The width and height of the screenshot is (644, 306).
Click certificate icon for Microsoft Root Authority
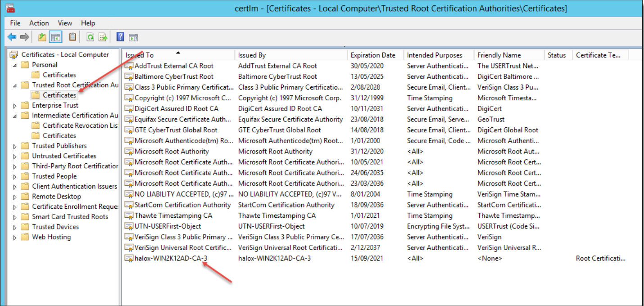[x=129, y=152]
